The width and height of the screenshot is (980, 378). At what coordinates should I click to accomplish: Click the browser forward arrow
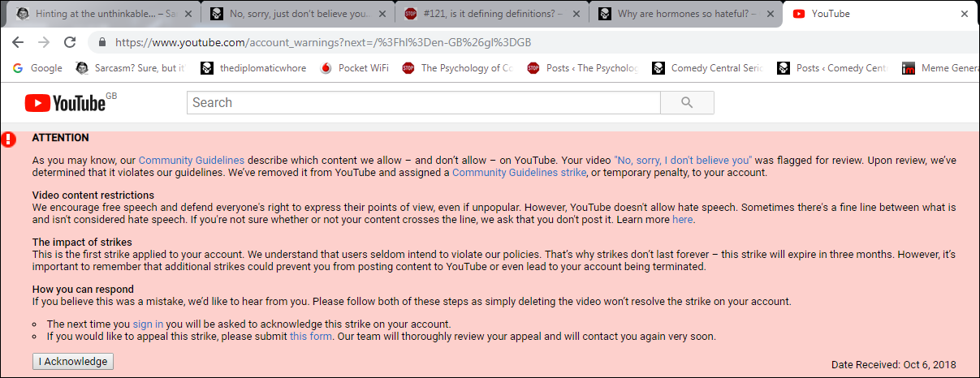[x=44, y=42]
